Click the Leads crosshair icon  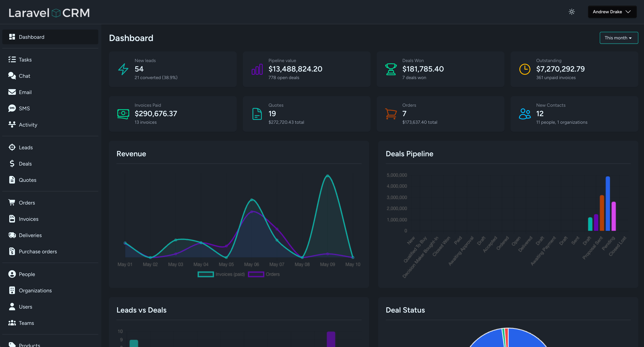tap(12, 147)
